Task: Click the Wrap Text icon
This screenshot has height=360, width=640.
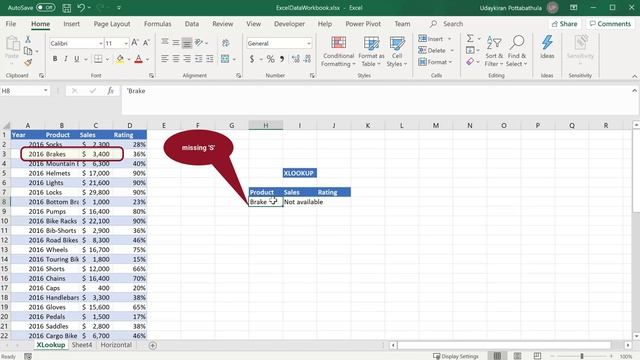Action: click(x=225, y=43)
